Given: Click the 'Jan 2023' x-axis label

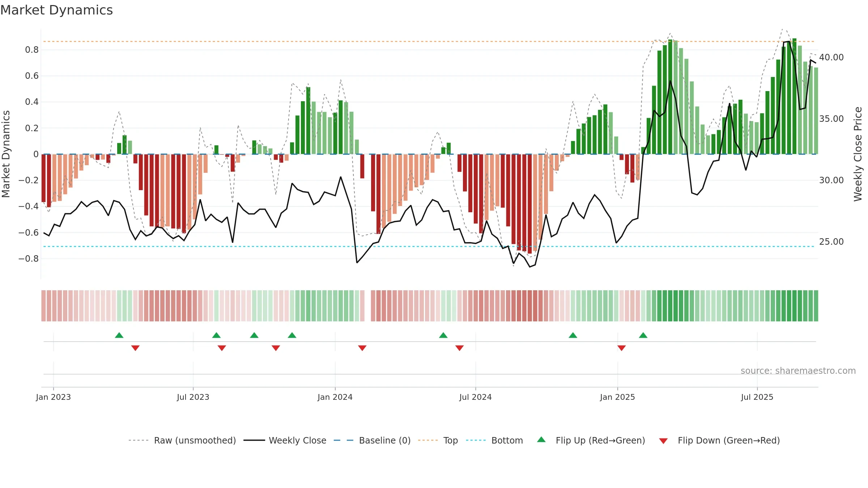Looking at the screenshot, I should 54,397.
